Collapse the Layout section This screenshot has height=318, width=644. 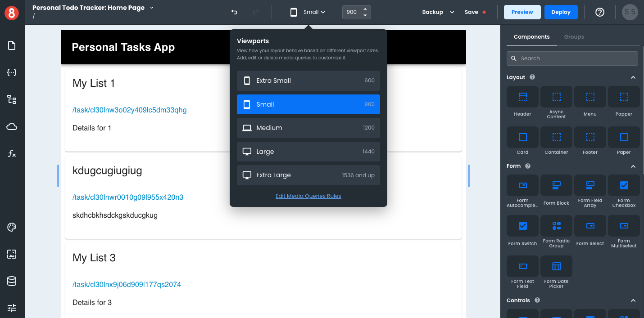[633, 77]
